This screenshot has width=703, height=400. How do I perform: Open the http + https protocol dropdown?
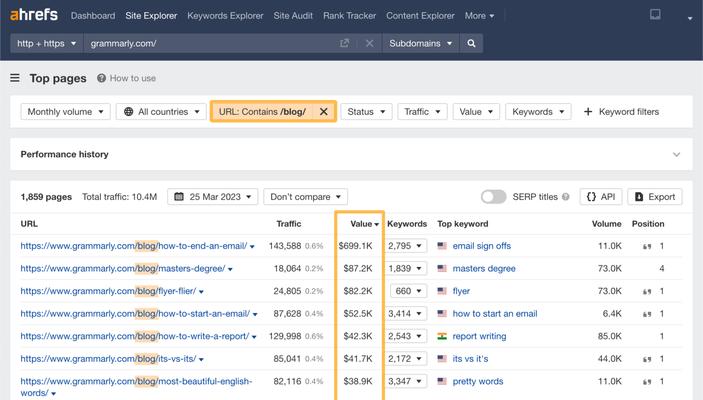47,43
